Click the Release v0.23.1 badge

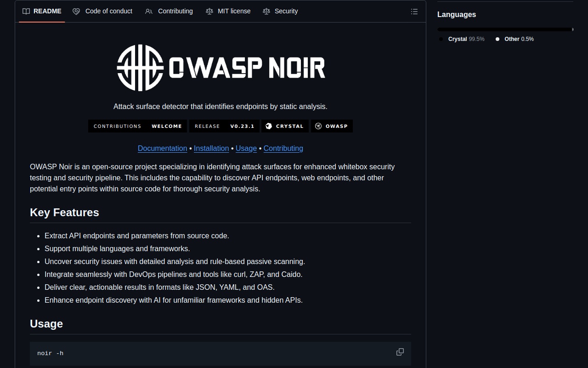click(224, 126)
